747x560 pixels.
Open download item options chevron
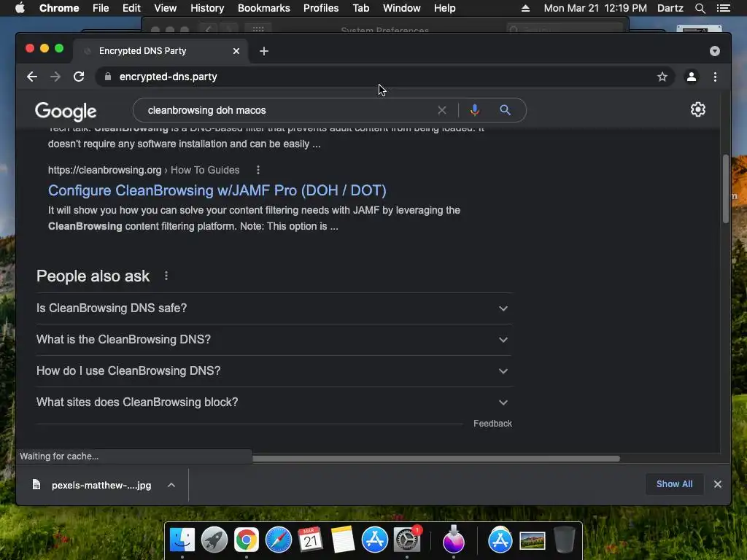171,485
